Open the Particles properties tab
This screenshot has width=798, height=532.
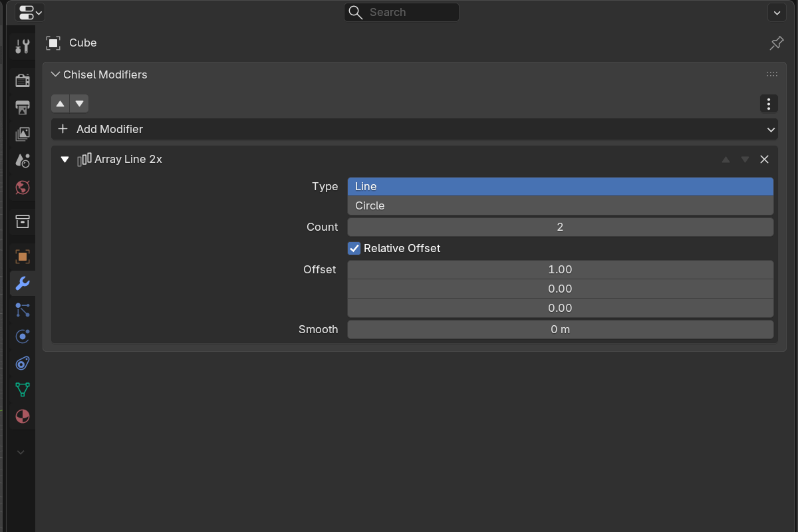(x=22, y=310)
